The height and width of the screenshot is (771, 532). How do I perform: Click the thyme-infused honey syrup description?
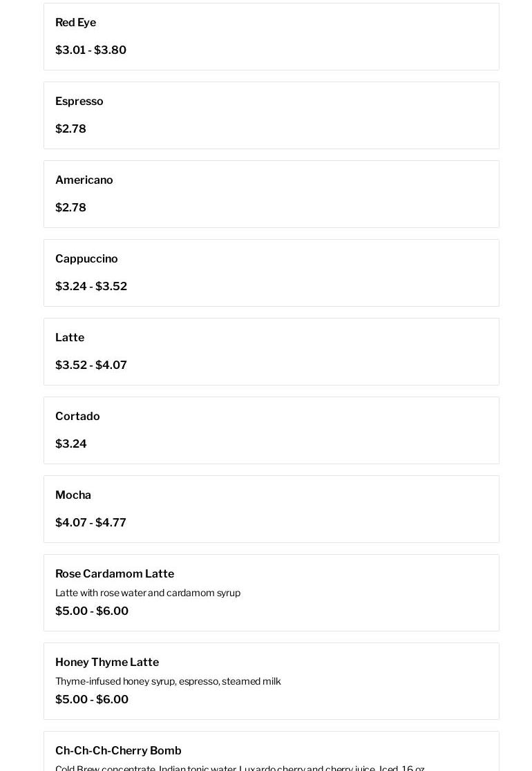point(168,681)
